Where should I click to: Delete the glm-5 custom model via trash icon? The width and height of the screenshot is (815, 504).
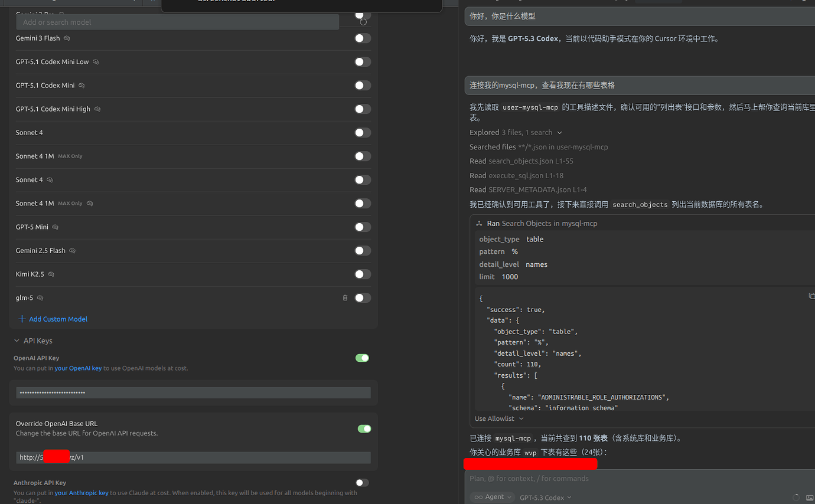pos(345,298)
